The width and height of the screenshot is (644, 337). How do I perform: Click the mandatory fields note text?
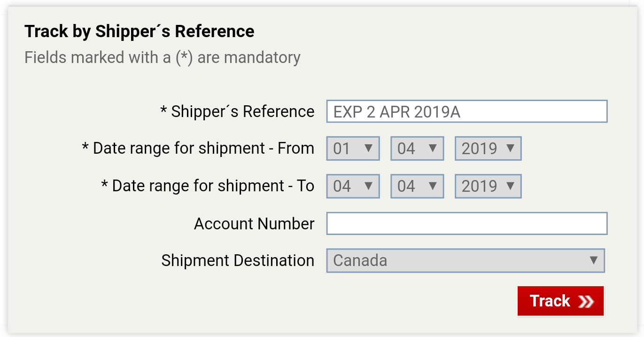pyautogui.click(x=163, y=57)
